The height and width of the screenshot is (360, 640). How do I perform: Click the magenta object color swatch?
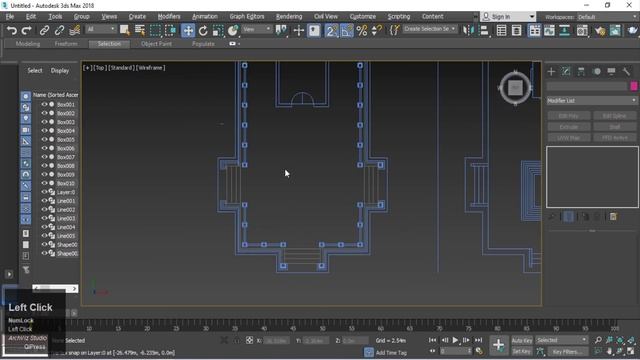633,86
